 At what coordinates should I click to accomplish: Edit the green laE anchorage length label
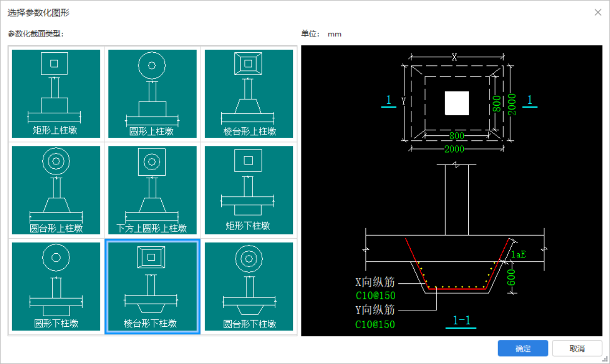tap(519, 254)
